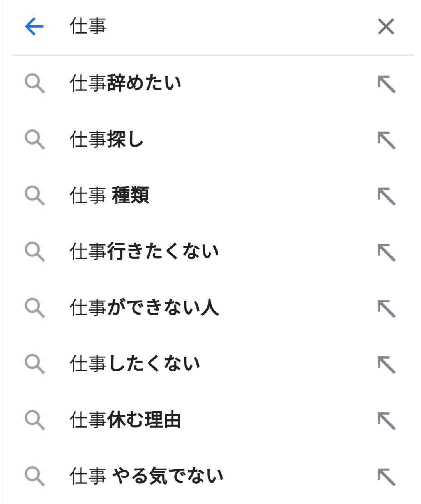This screenshot has width=421, height=504.
Task: Tap suggestion 仕事したくない
Action: coord(135,364)
